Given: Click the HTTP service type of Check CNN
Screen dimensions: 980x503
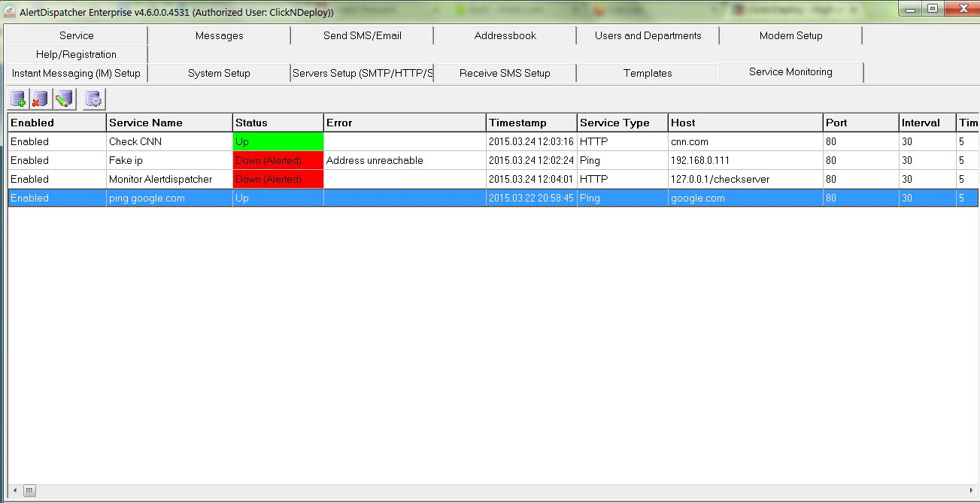Looking at the screenshot, I should (623, 141).
